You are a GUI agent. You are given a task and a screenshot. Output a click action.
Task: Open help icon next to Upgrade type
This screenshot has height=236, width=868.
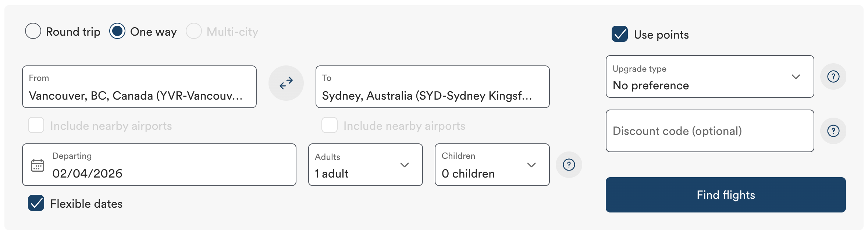(x=833, y=76)
